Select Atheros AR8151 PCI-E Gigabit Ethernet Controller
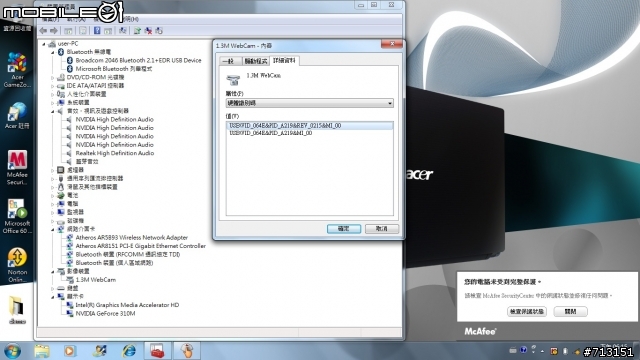Screen dimensions: 640x360 point(140,246)
